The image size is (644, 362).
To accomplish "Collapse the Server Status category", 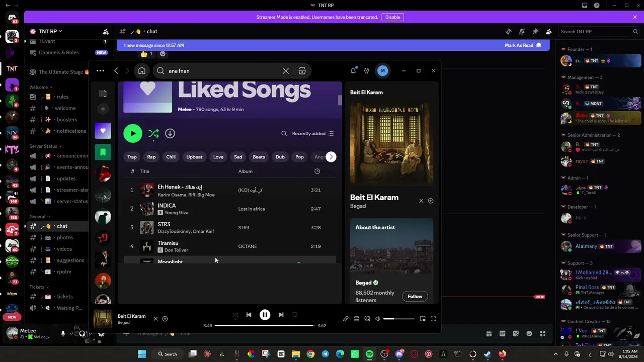I will [45, 146].
